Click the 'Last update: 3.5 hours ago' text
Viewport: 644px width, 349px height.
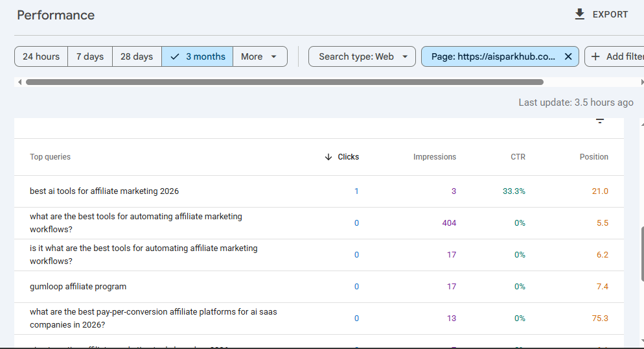point(576,102)
